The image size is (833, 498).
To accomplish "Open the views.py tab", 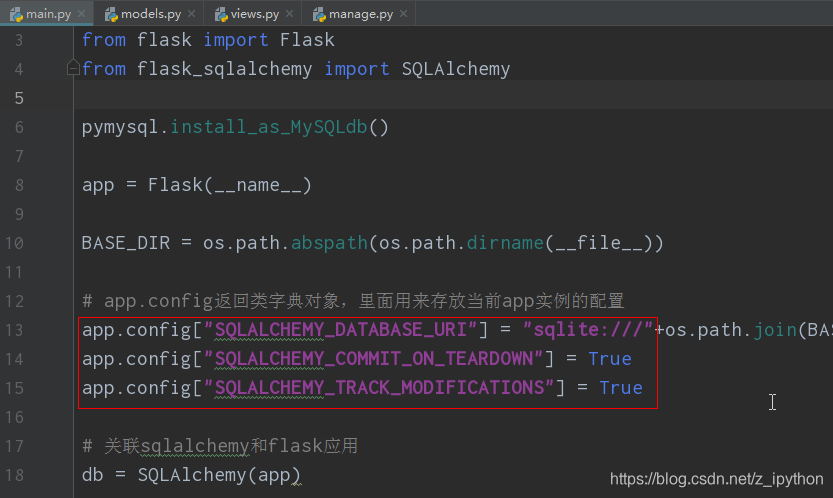I will point(254,14).
